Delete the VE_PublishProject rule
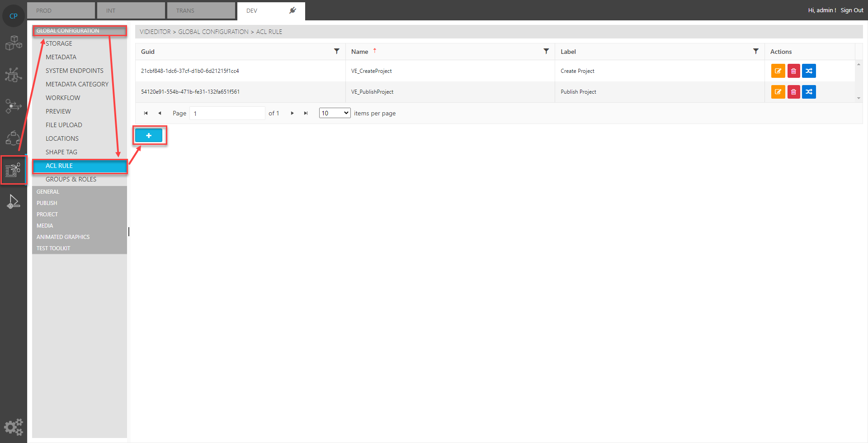 click(793, 92)
